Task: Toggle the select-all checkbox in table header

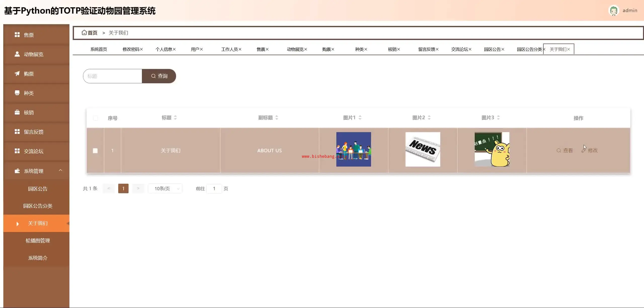Action: [95, 118]
